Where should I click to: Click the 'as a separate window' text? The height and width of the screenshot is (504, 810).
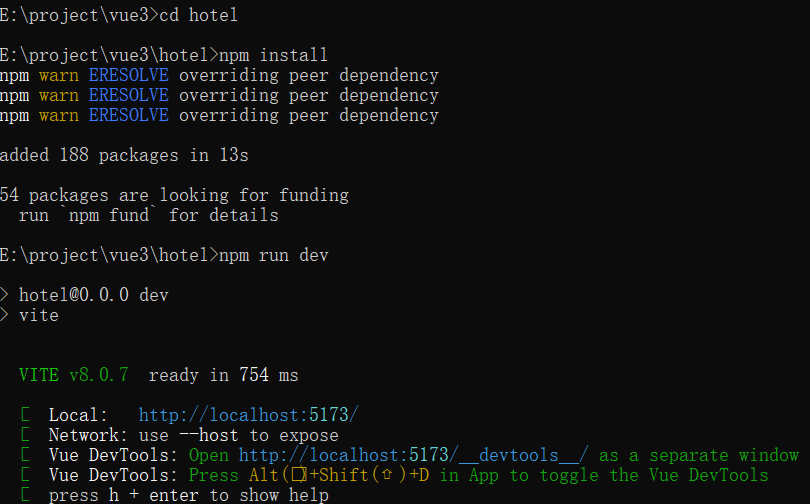[x=698, y=455]
